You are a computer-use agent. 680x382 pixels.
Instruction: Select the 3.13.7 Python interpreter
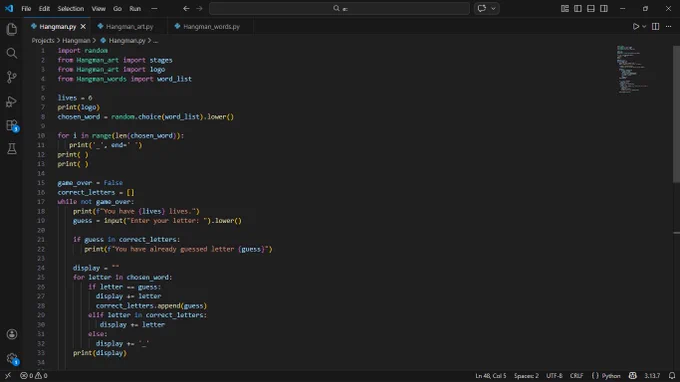(x=652, y=375)
